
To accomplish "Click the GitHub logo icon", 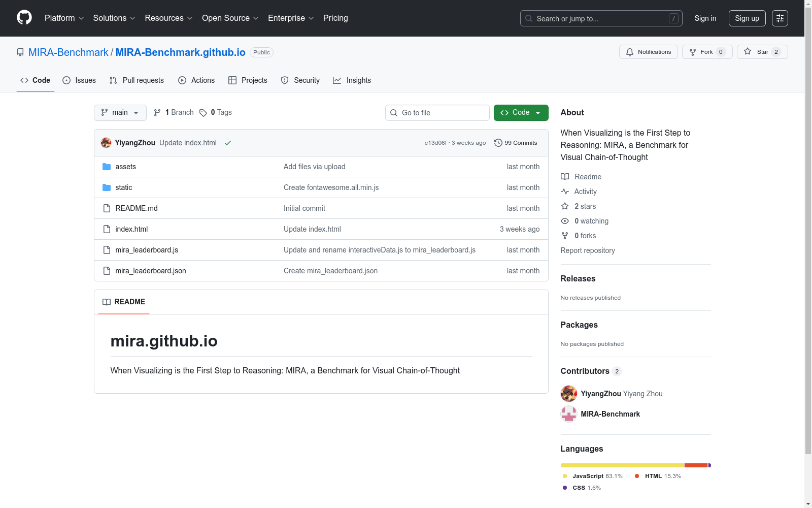I will coord(24,18).
